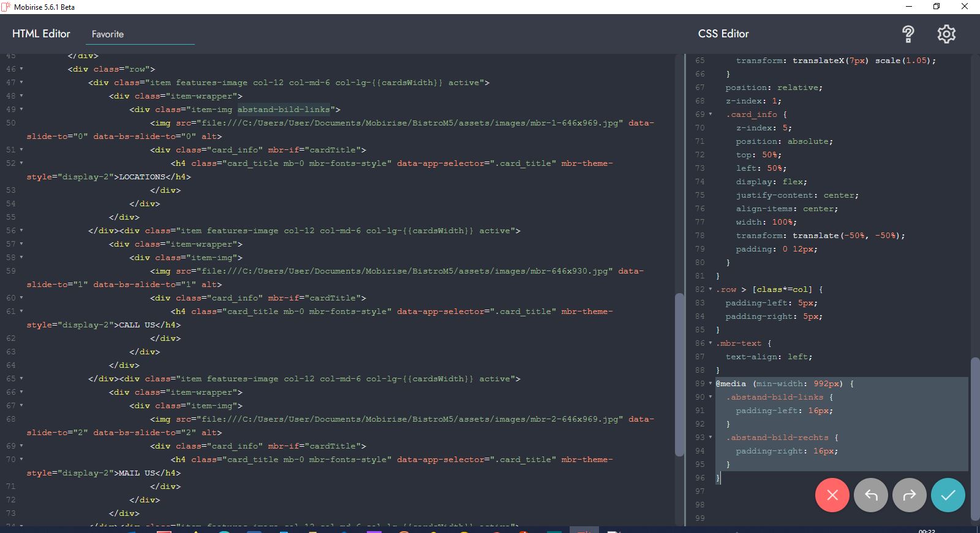
Task: Collapse the .card_info block at line 69
Action: (x=710, y=114)
